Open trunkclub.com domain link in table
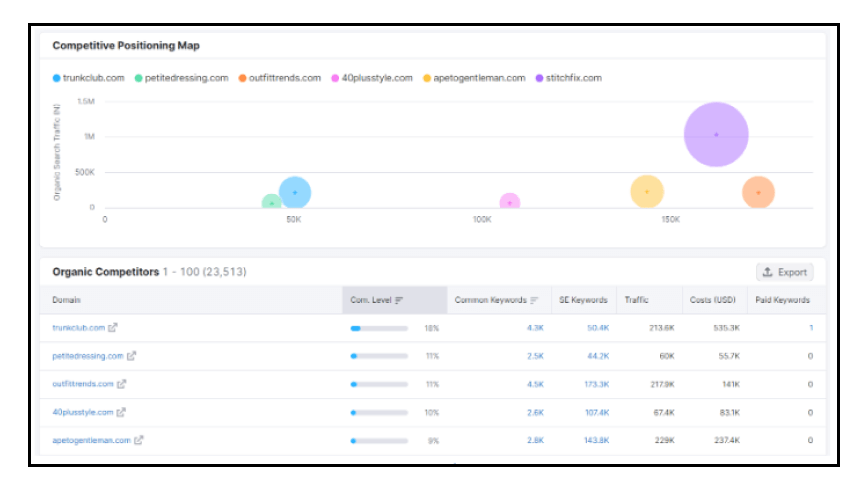Image resolution: width=867 pixels, height=489 pixels. coord(79,327)
